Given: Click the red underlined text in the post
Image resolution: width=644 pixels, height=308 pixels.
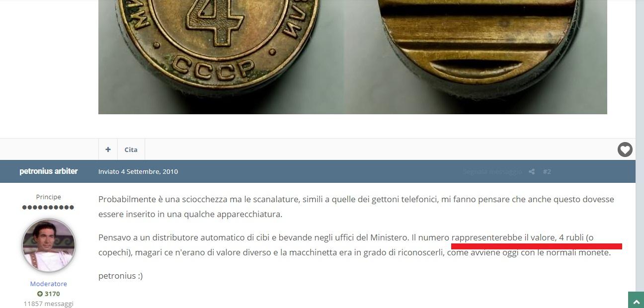Looking at the screenshot, I should [522, 238].
